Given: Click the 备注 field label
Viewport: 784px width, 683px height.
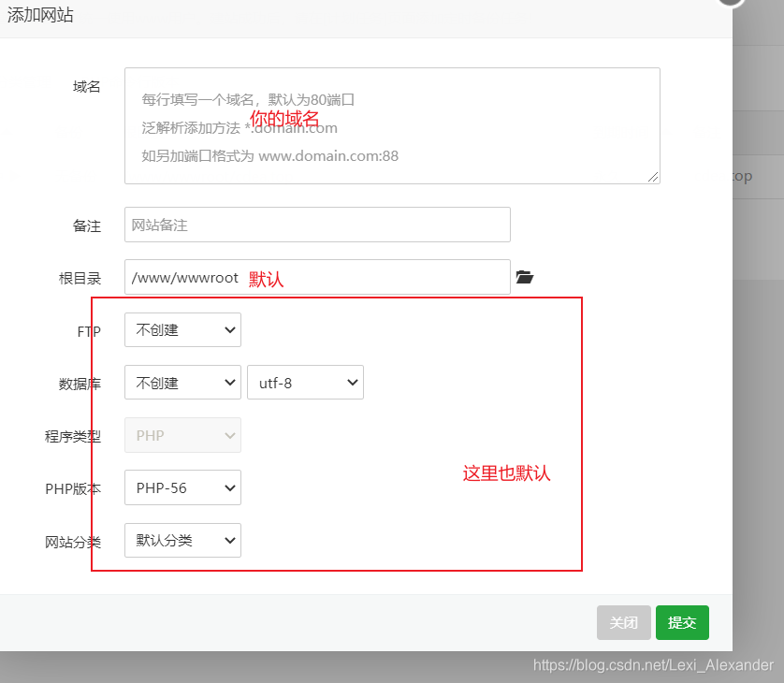Looking at the screenshot, I should (86, 226).
